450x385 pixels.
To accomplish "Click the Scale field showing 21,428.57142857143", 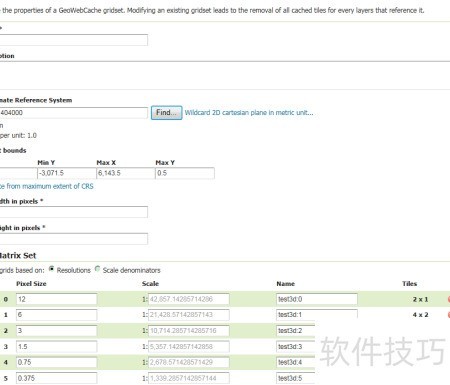I will coord(189,315).
